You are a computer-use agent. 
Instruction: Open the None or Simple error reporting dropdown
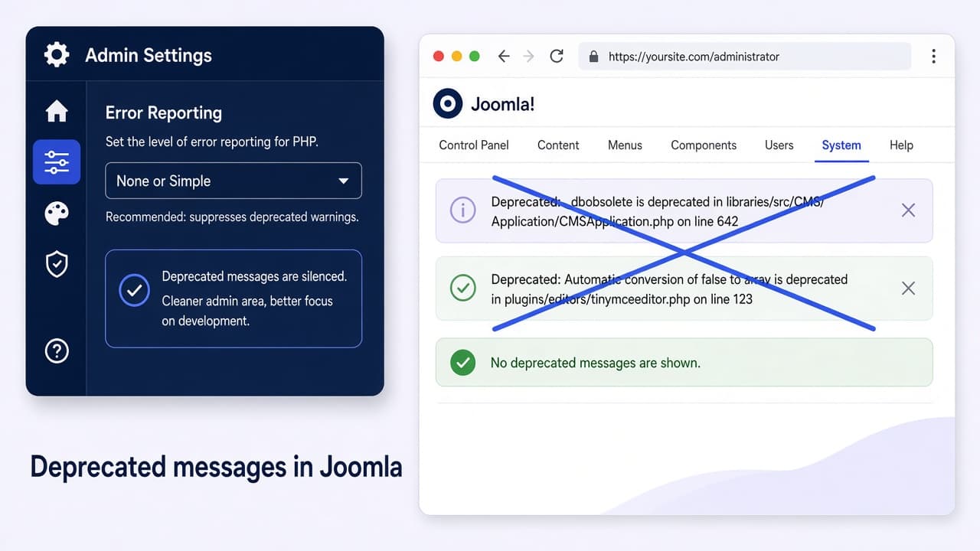(x=234, y=181)
